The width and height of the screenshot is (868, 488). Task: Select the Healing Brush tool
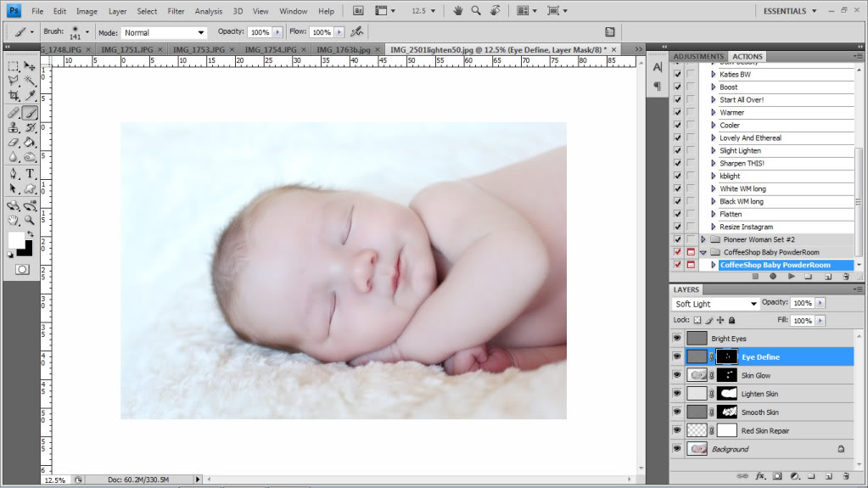coord(14,113)
